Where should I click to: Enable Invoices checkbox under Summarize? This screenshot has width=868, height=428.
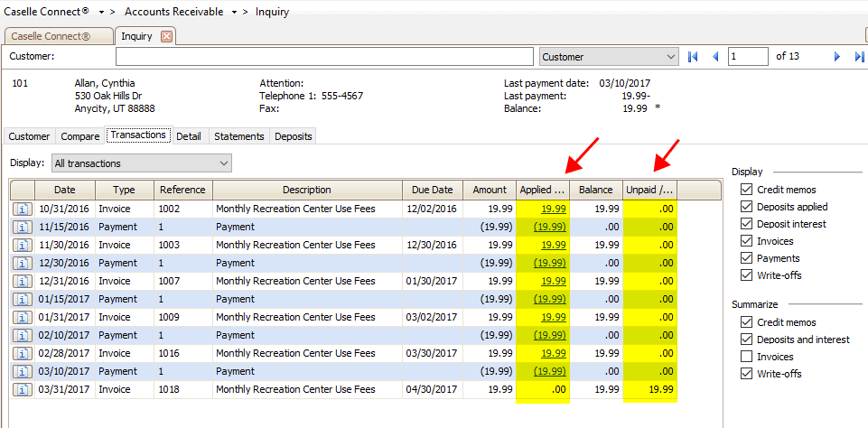(x=746, y=357)
